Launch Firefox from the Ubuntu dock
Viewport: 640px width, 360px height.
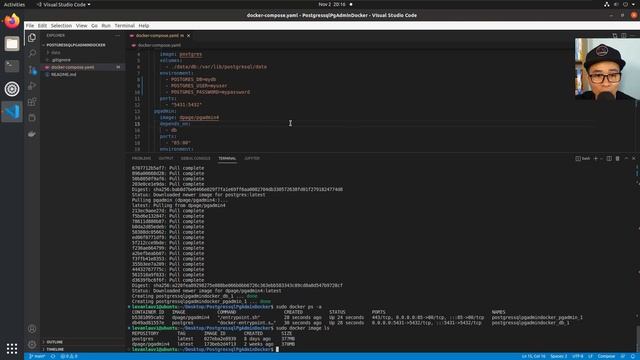coord(12,21)
